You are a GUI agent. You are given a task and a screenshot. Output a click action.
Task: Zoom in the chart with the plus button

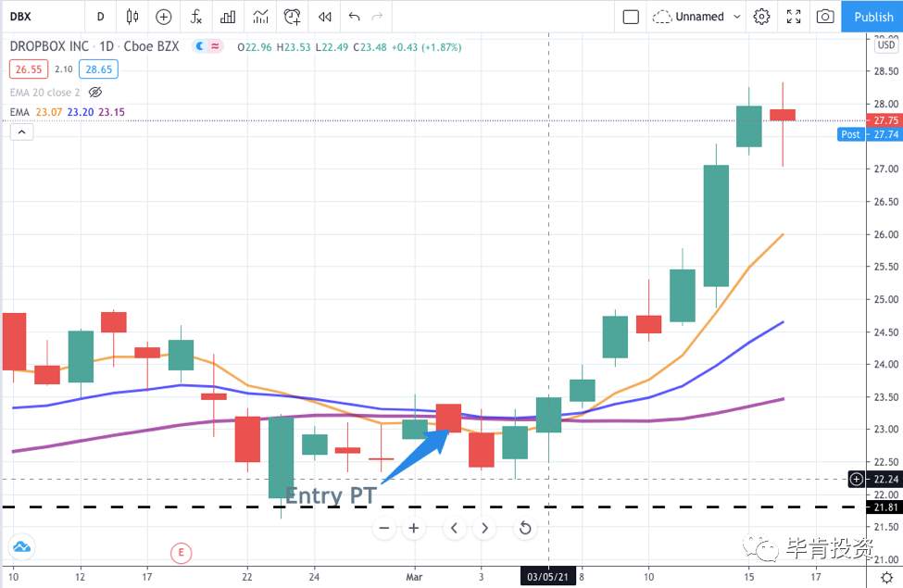413,528
